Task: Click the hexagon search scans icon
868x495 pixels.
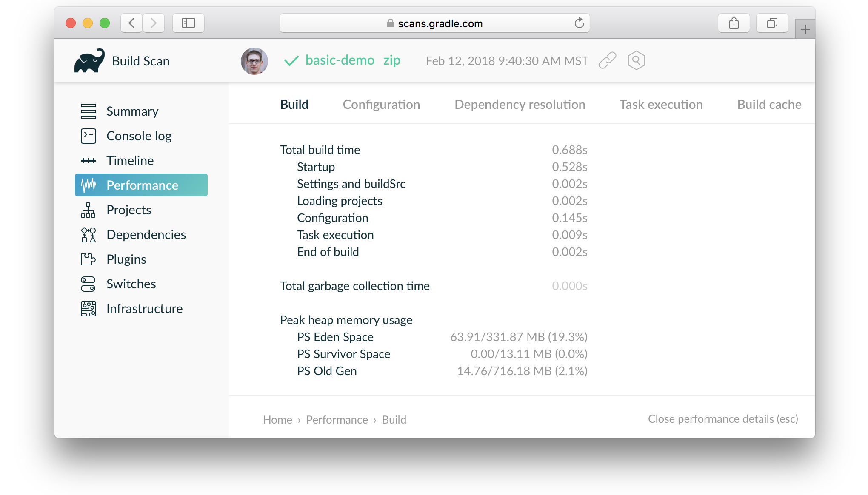Action: click(636, 61)
